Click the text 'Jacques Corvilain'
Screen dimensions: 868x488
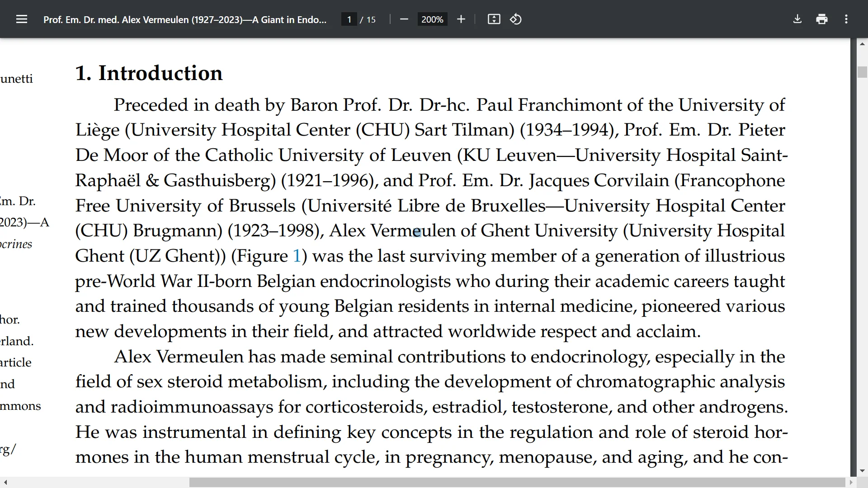(599, 181)
